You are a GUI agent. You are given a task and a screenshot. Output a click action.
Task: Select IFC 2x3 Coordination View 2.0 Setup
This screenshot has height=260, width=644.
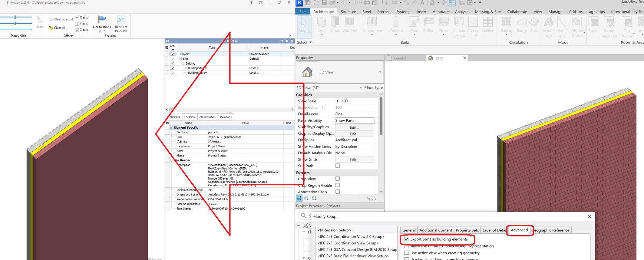click(x=351, y=237)
